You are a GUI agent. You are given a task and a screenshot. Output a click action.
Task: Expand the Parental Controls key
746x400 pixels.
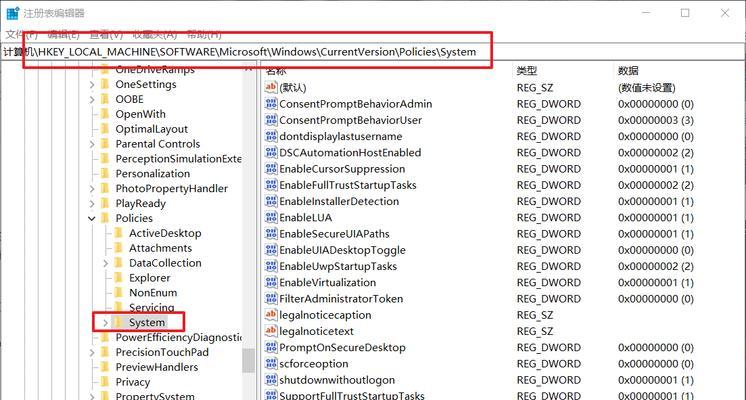pos(92,144)
